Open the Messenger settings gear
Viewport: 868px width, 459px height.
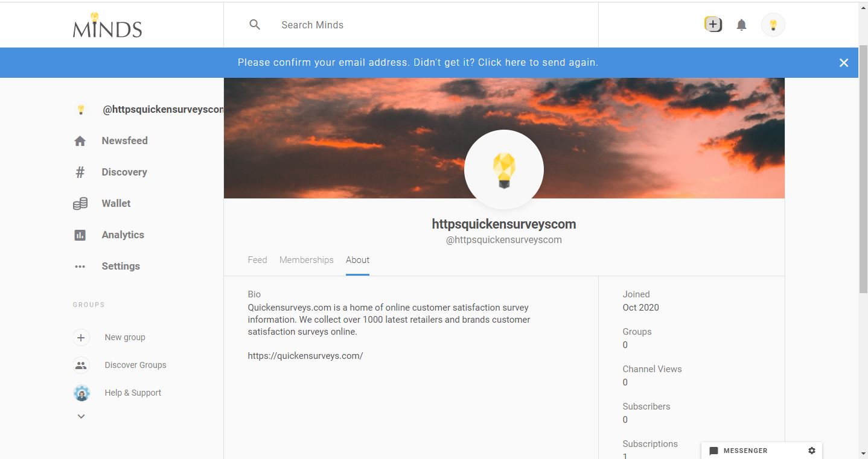(x=812, y=451)
